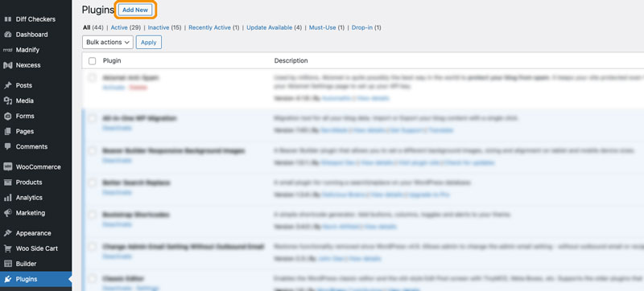Show All plugins filter
This screenshot has height=291, width=644.
86,27
